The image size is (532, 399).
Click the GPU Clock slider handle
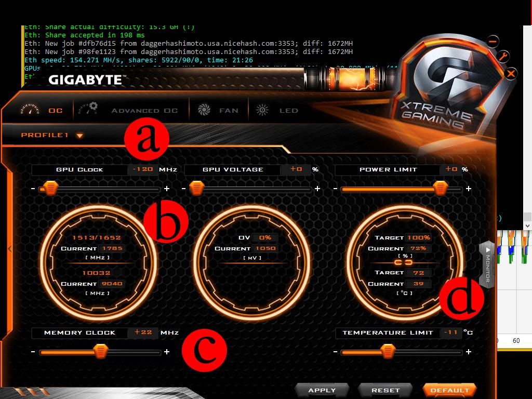pyautogui.click(x=51, y=188)
